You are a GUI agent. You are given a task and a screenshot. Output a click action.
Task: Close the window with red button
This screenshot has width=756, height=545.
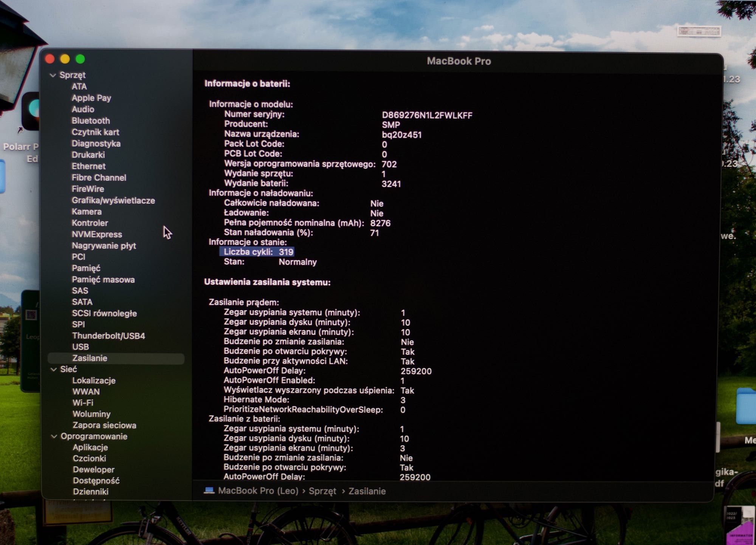point(50,59)
